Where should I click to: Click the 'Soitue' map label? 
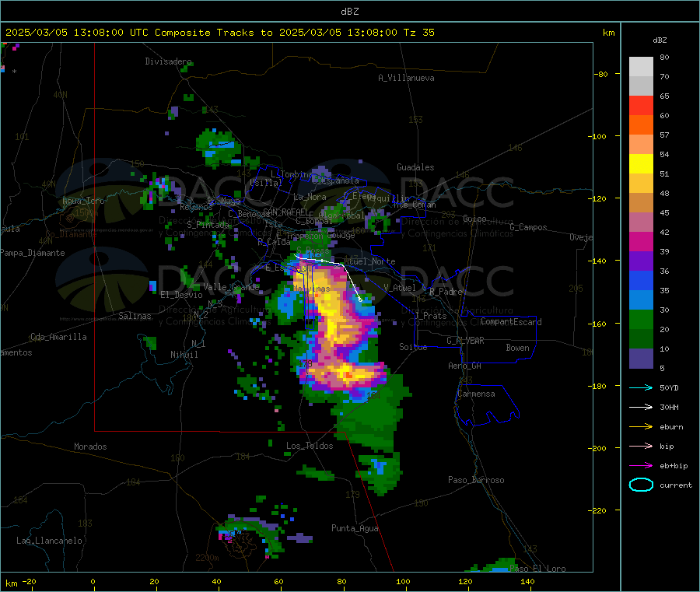pos(413,346)
